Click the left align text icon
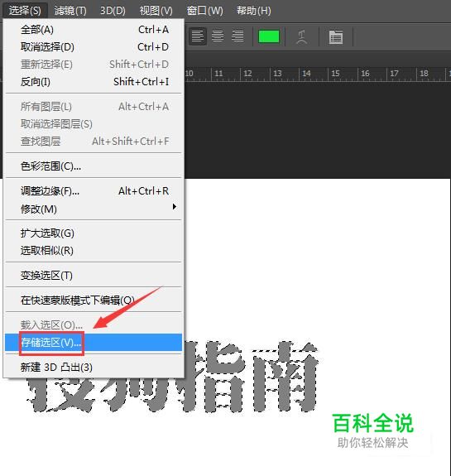 (198, 36)
